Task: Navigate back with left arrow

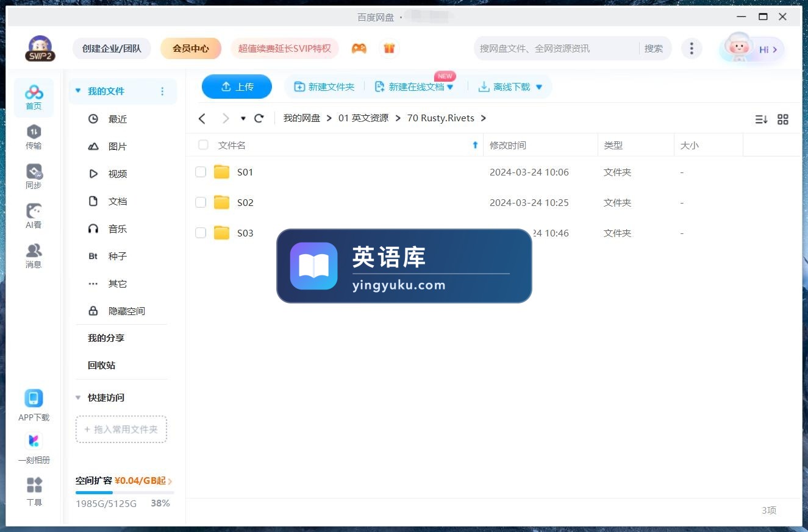Action: [x=202, y=118]
